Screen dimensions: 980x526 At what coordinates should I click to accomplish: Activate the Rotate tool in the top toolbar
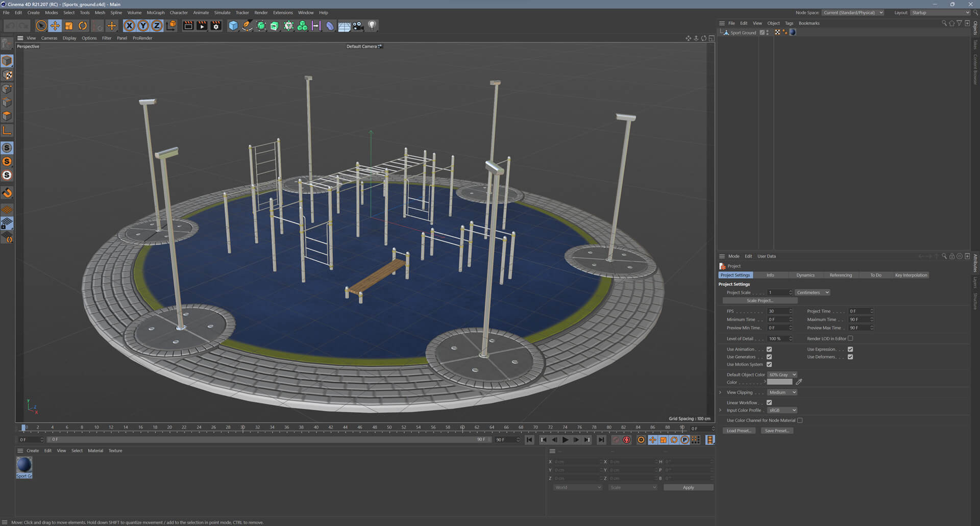(x=83, y=26)
